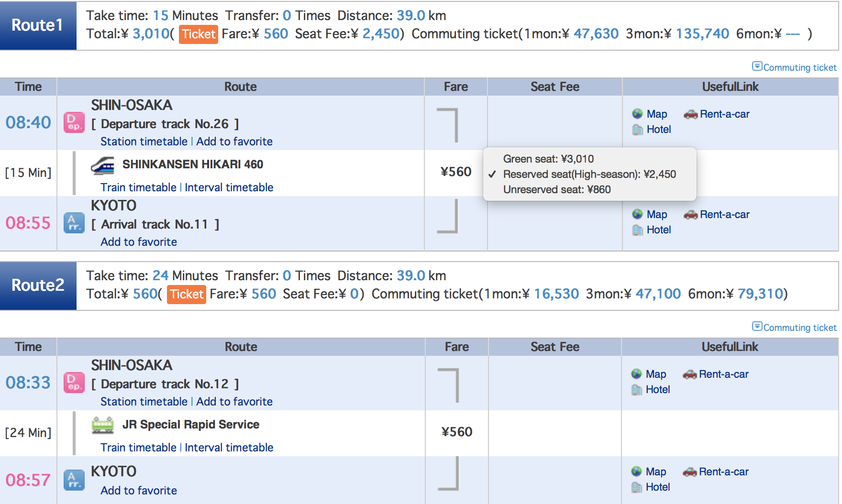The image size is (842, 504).
Task: Open Interval timetable for JR Special Rapid
Action: [229, 448]
